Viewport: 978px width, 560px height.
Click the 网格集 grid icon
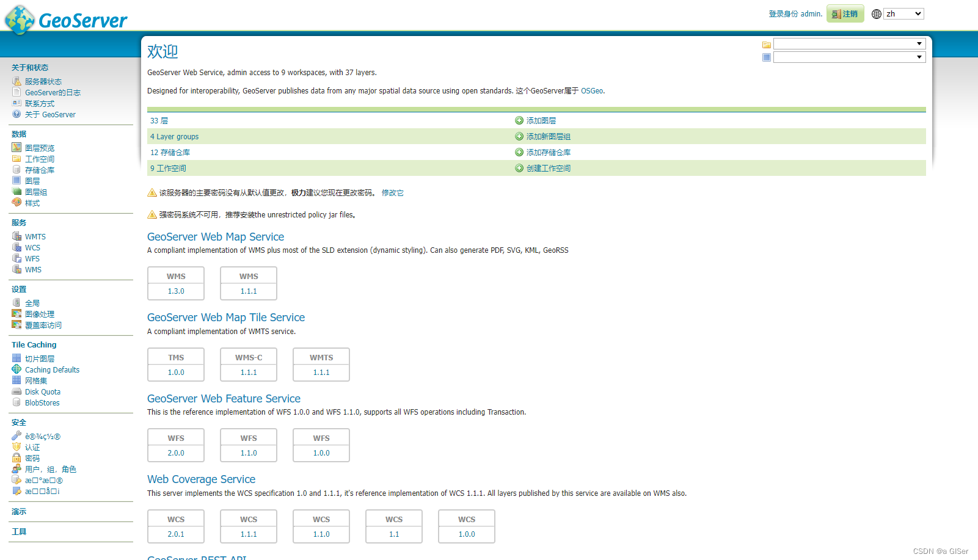coord(16,380)
